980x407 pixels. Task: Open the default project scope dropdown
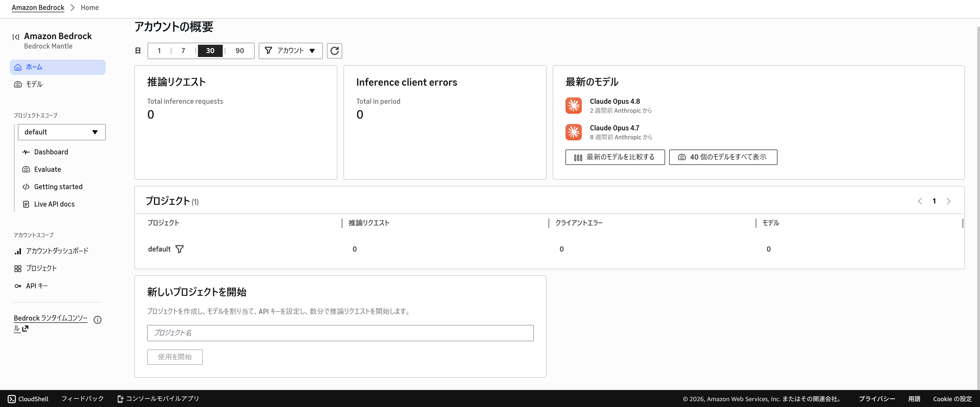[62, 132]
